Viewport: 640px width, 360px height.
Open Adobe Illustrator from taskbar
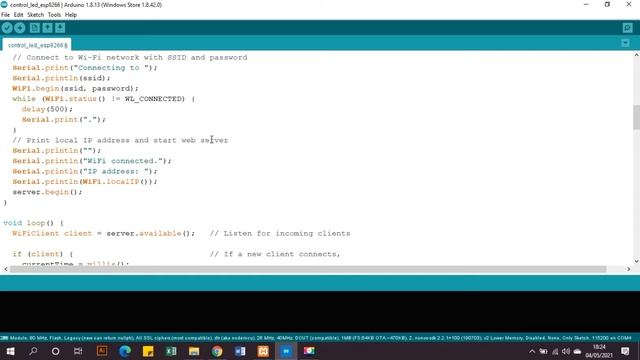tap(102, 351)
